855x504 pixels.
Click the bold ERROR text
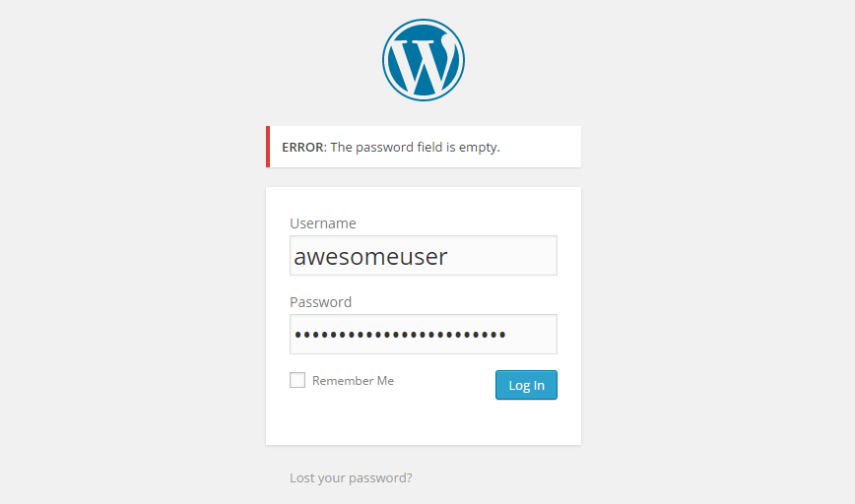click(303, 147)
